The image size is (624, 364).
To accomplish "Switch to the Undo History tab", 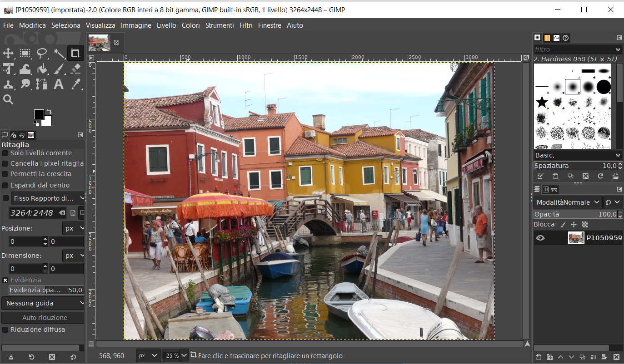I will pos(22,135).
